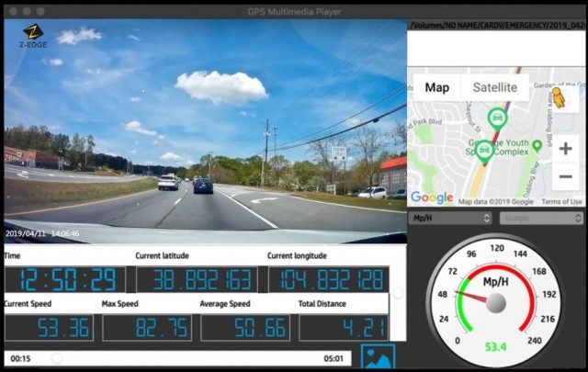
Task: Click the round slider knob beside longitude
Action: 398,293
